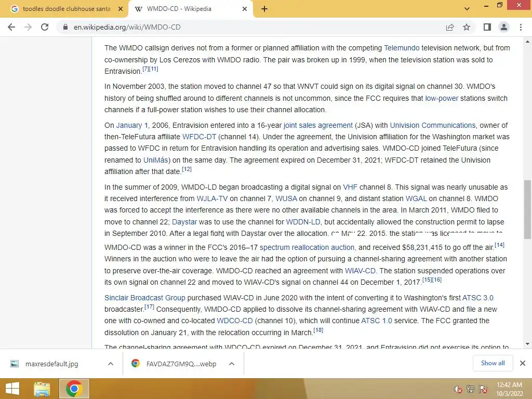Select the WMDO-CD - Wikipedia tab
Screen dimensions: 532x399
[x=191, y=9]
